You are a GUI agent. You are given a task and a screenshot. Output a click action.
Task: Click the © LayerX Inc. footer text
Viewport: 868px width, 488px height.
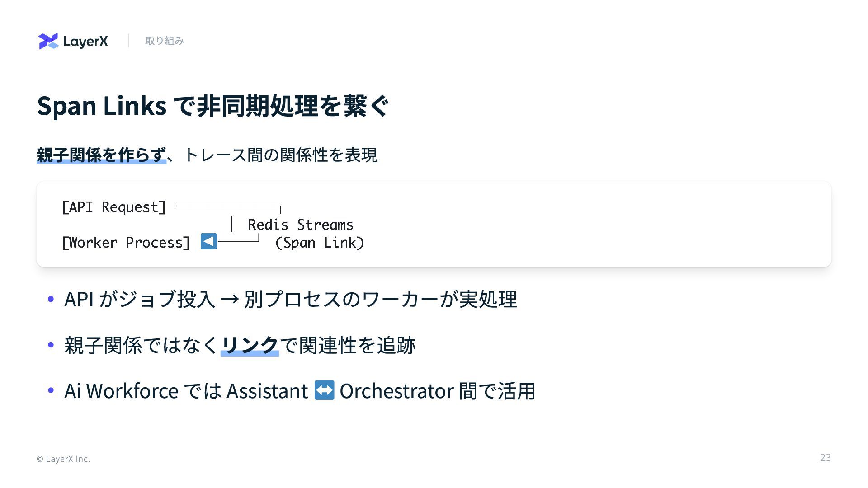point(63,459)
